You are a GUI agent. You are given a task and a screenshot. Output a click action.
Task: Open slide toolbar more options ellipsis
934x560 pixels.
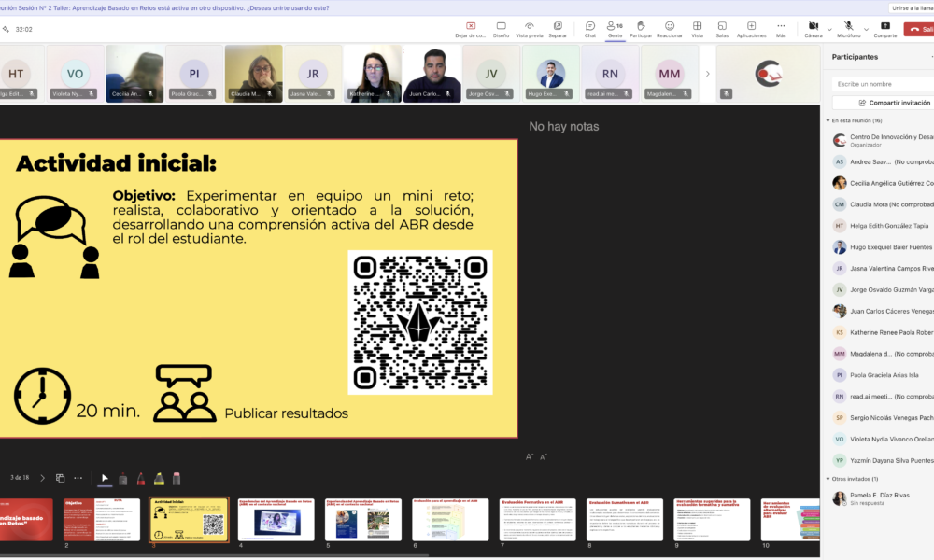pos(78,478)
